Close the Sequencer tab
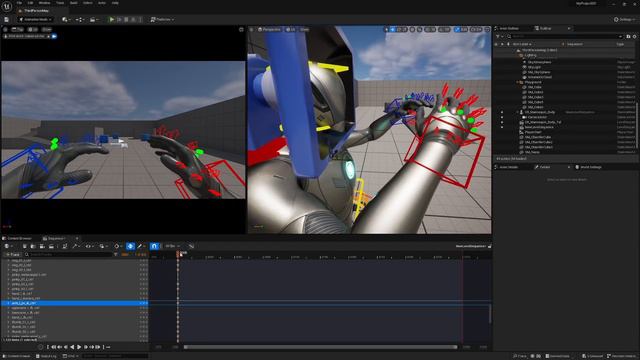Viewport: 640px width, 360px height. click(76, 238)
